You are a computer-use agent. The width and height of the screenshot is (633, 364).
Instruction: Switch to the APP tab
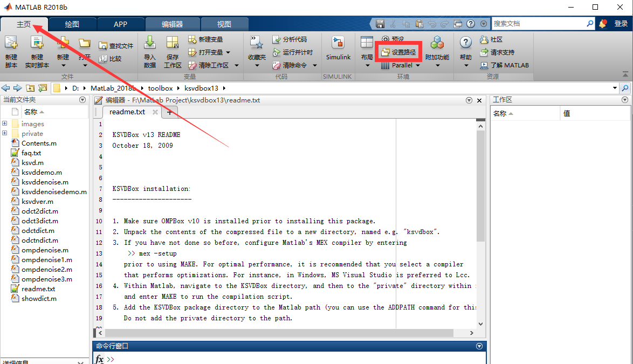click(x=120, y=24)
